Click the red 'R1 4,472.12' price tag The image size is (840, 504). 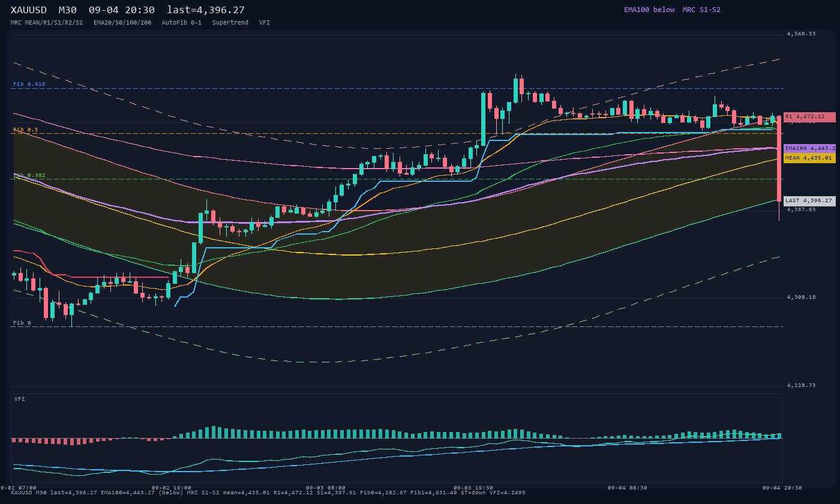click(x=809, y=117)
